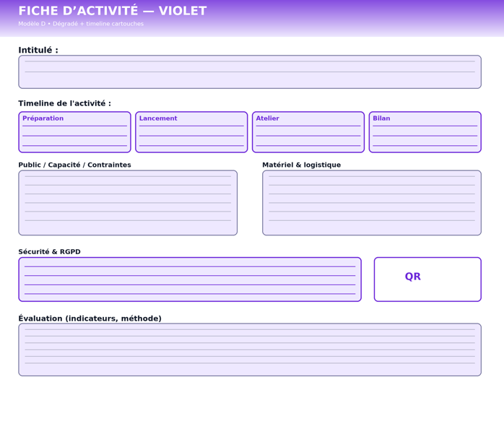Click the Sécurité & RGPD heading

coord(49,252)
